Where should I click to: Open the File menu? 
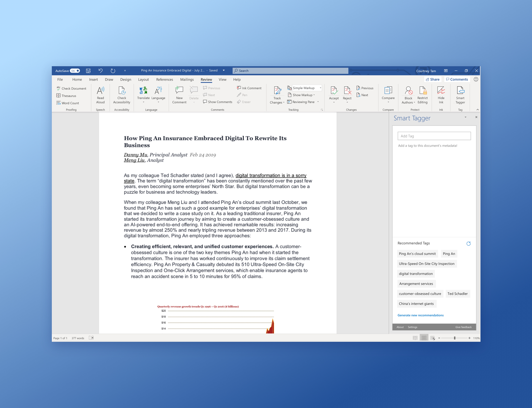60,79
